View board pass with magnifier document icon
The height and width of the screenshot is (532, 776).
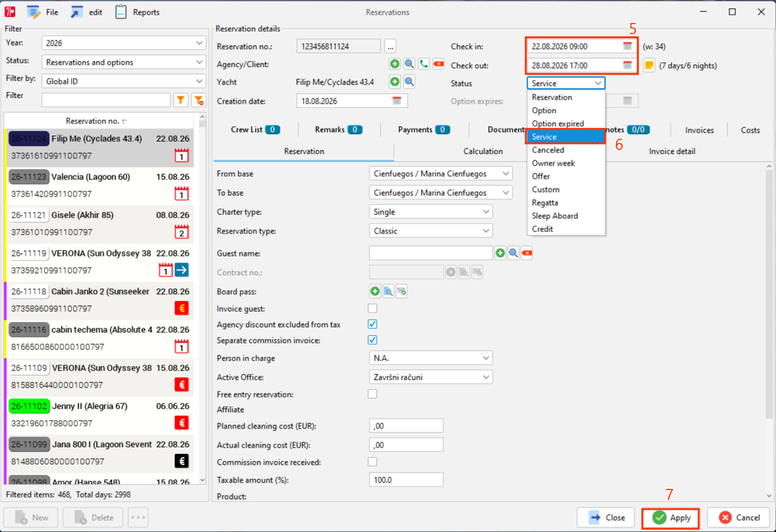click(388, 291)
